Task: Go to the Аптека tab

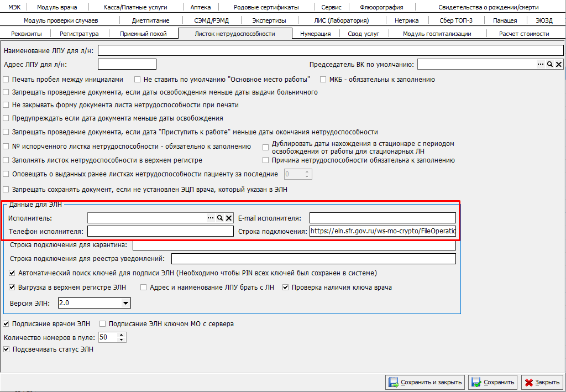Action: click(x=200, y=7)
